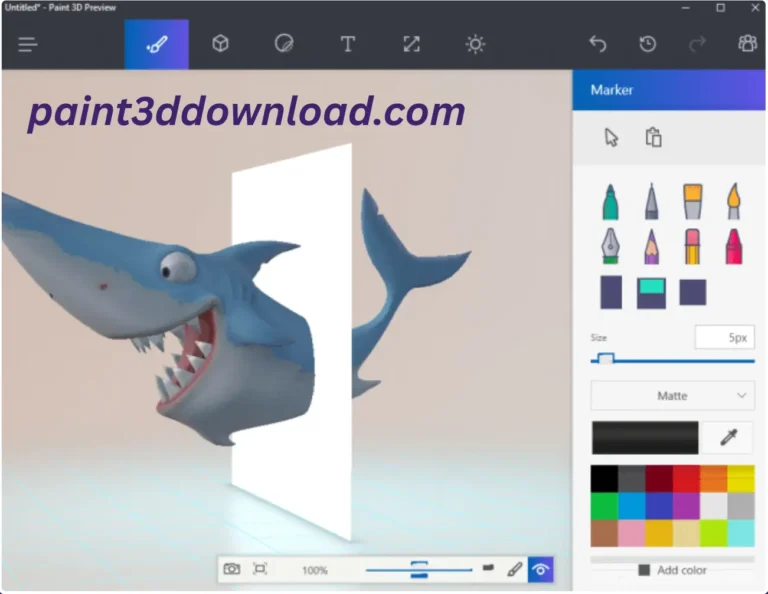Open the History clock icon

[648, 44]
